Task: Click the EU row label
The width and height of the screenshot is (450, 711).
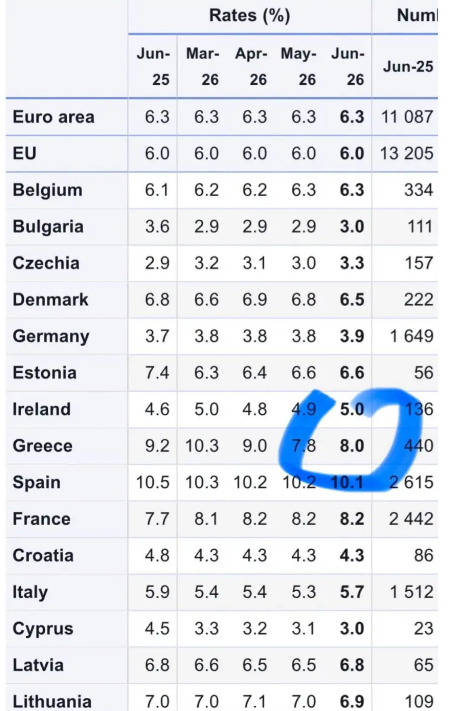Action: 24,153
